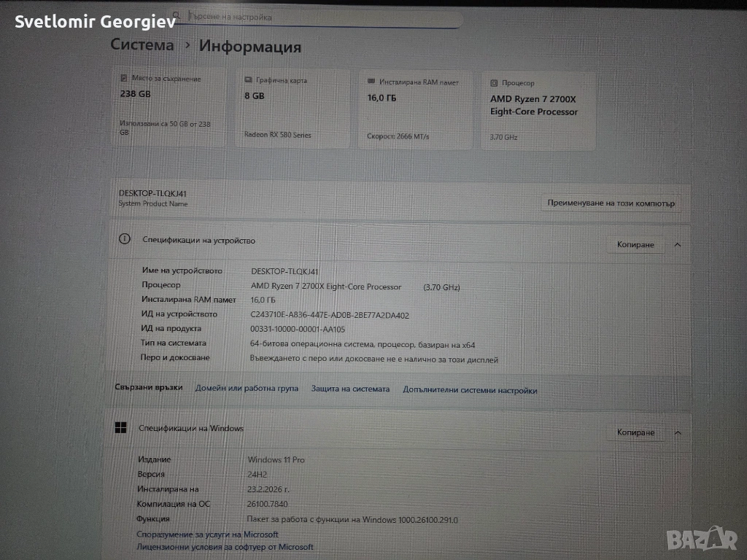Open the Домейн или работна група link

[x=247, y=389]
